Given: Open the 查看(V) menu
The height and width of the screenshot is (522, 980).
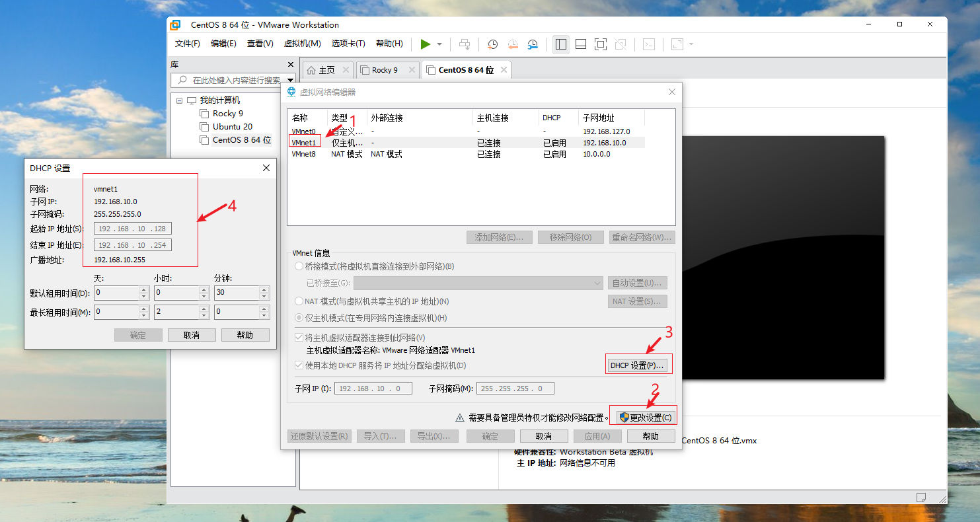Looking at the screenshot, I should click(x=260, y=44).
